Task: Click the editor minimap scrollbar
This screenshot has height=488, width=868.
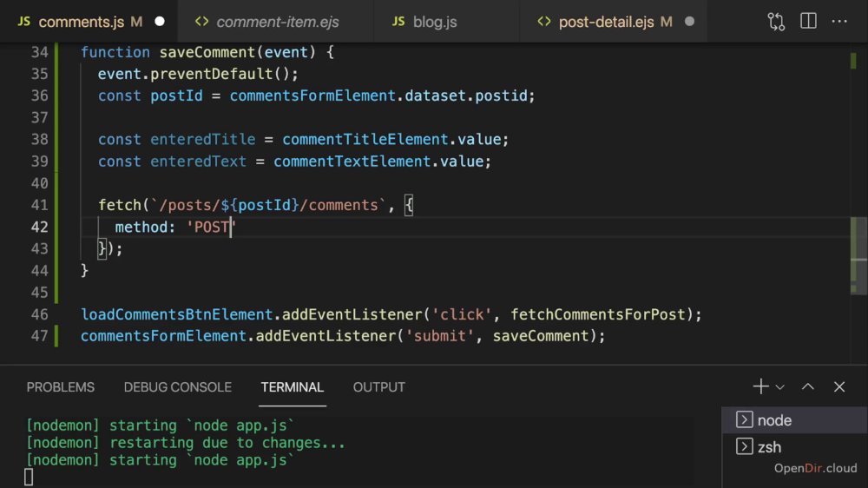Action: pos(858,255)
